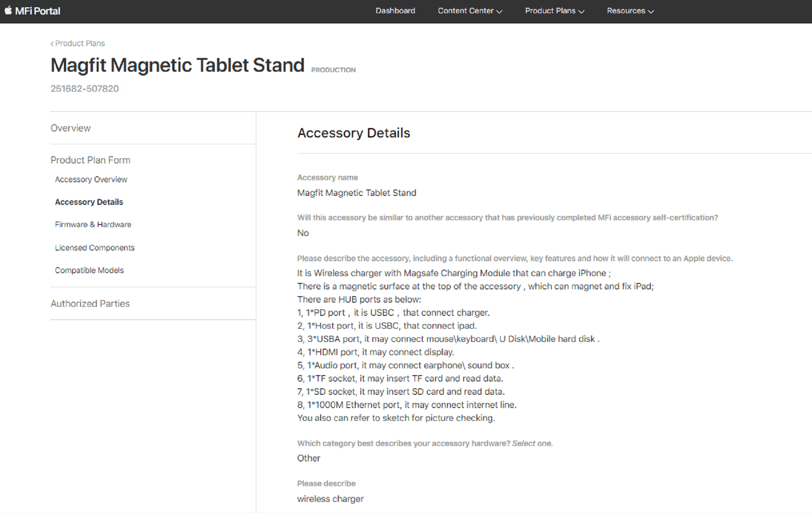Go back to Product Plans breadcrumb
This screenshot has height=513, width=812.
tap(80, 44)
